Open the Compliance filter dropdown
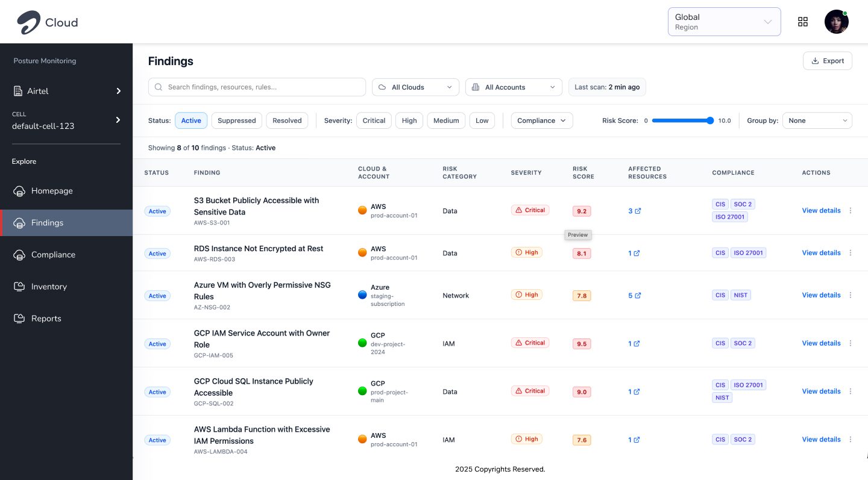This screenshot has height=480, width=868. pyautogui.click(x=542, y=120)
